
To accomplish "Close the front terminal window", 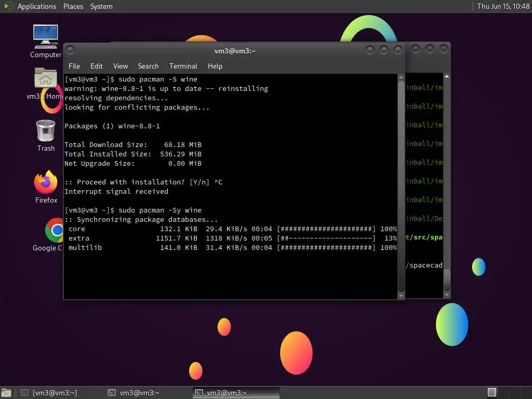I will 398,50.
